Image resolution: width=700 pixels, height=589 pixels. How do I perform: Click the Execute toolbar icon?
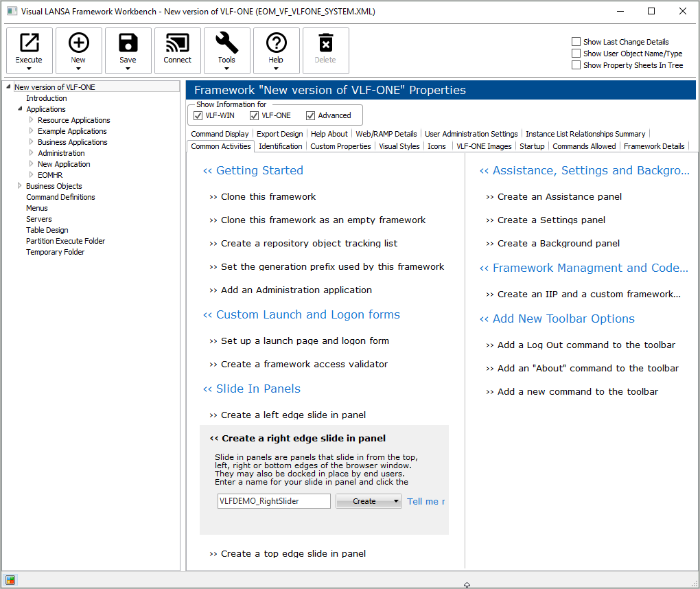click(29, 43)
